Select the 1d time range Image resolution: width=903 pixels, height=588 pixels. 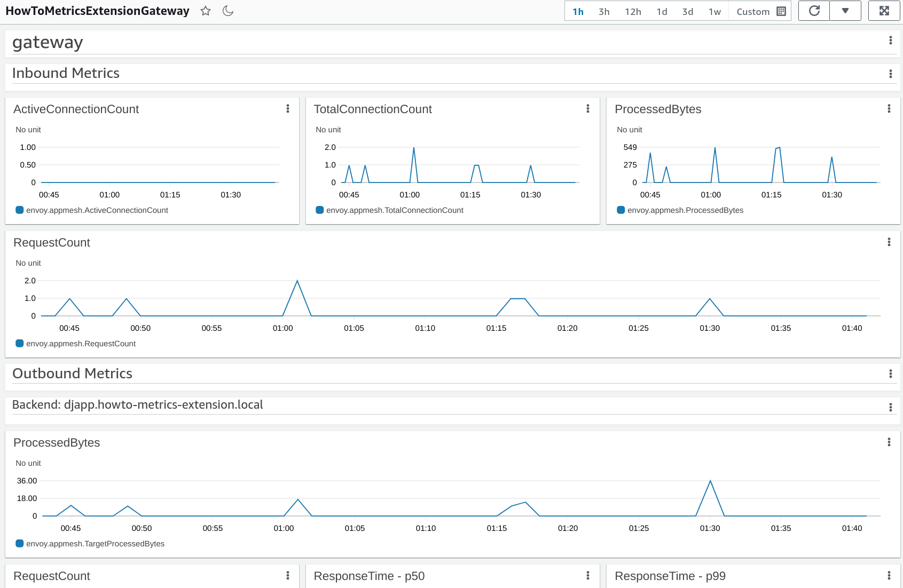click(x=662, y=11)
